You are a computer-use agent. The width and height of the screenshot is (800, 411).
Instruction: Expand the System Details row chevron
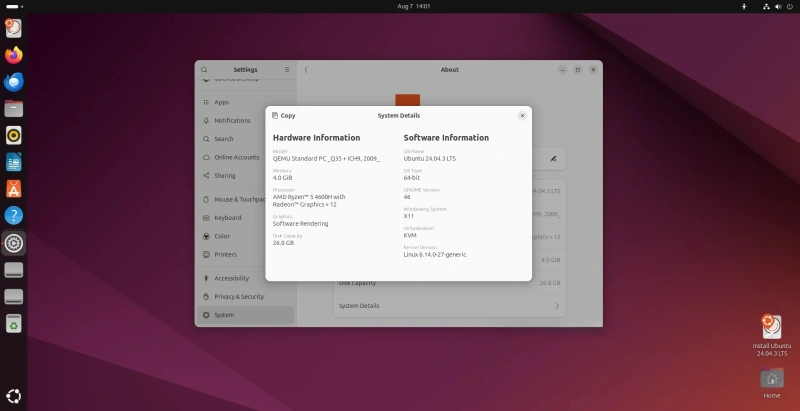[x=557, y=306]
